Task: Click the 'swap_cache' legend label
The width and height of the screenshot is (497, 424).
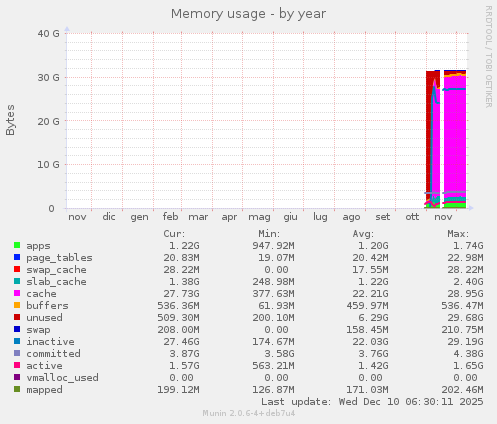Action: (x=56, y=270)
